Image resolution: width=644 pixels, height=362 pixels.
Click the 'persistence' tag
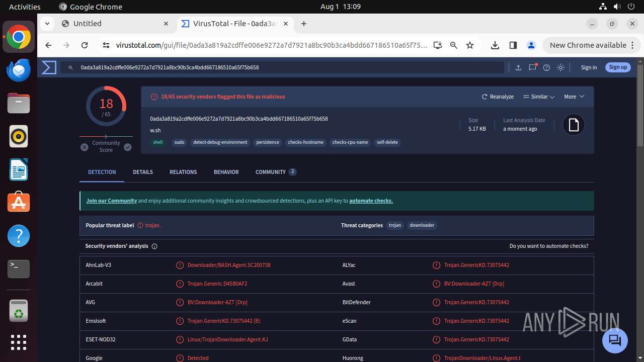point(268,142)
